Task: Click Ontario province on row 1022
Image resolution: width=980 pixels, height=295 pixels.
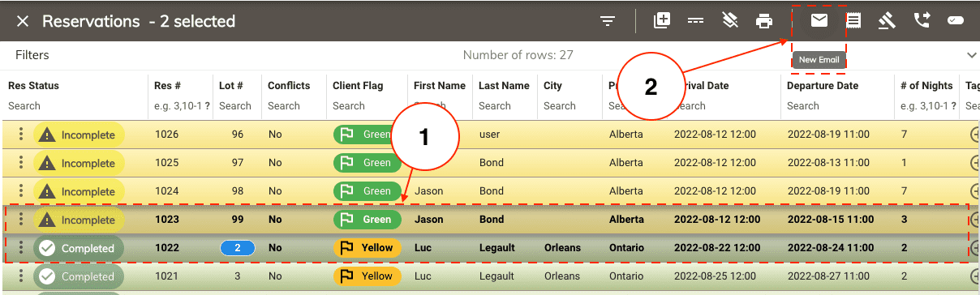Action: (626, 248)
